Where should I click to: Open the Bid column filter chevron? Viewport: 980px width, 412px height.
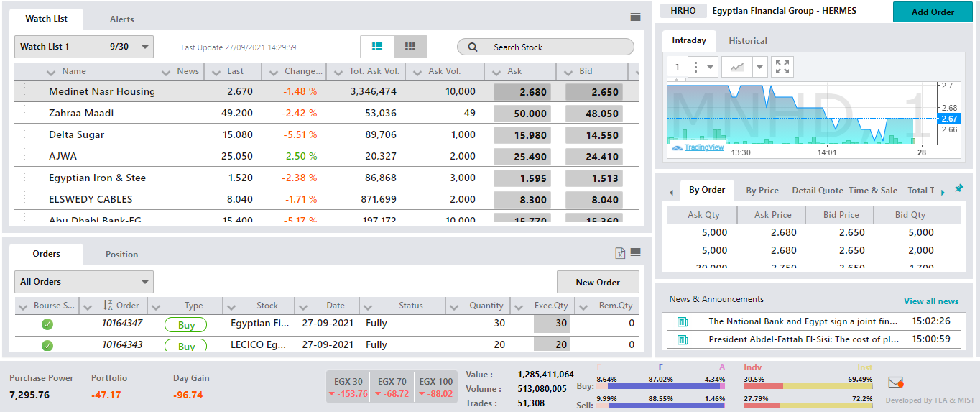point(568,72)
